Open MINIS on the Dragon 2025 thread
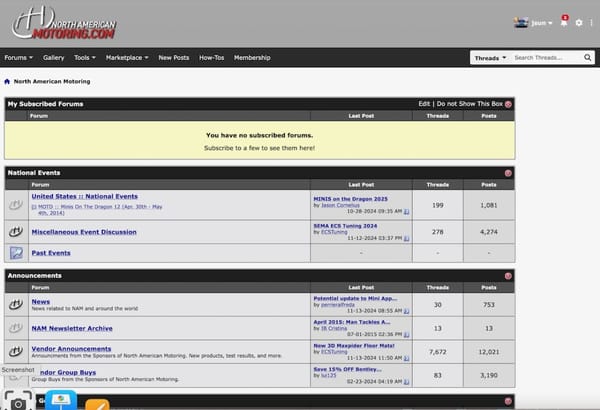 click(351, 199)
